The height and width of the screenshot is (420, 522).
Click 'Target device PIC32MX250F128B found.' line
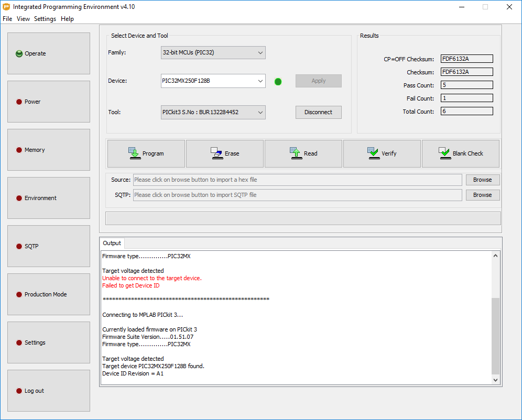(x=153, y=366)
